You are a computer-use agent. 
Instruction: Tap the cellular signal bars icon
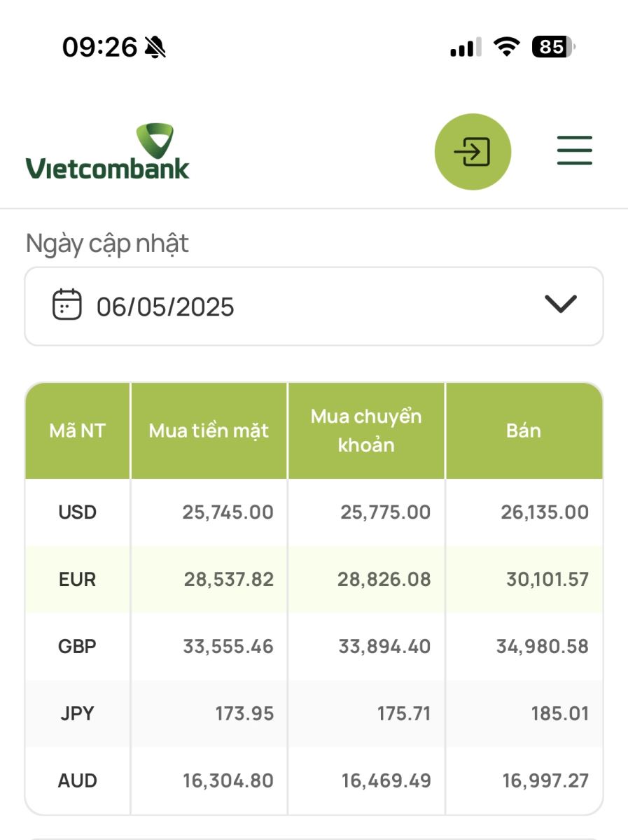click(x=466, y=48)
